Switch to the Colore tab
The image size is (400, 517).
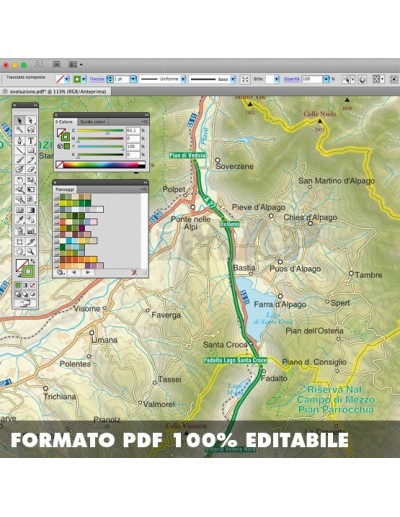coord(64,122)
